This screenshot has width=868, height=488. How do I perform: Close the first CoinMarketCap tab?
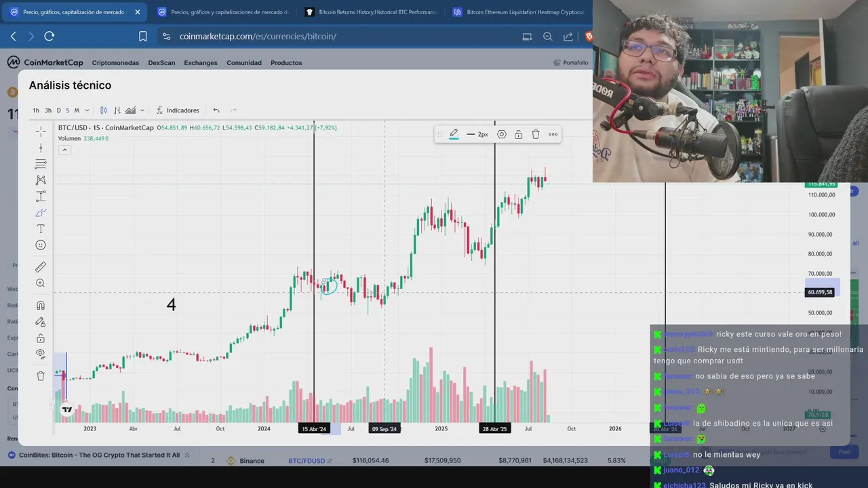(x=138, y=12)
